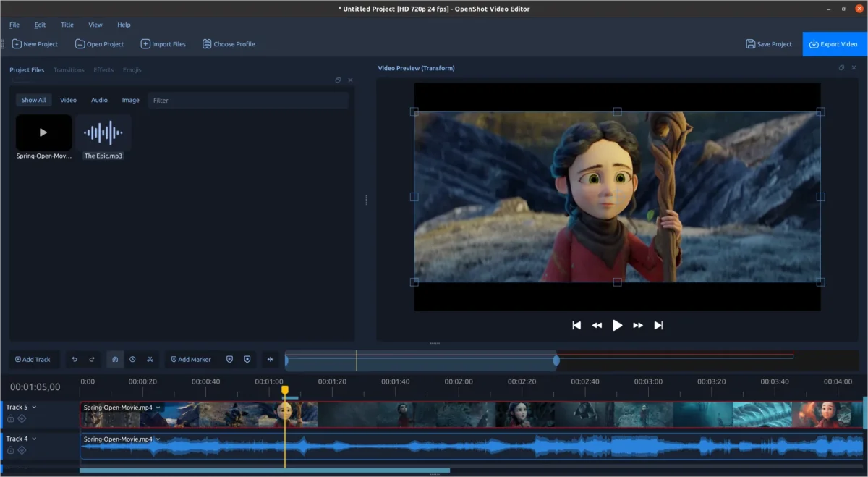Click the bottom-left transform handle in preview
This screenshot has width=868, height=477.
[x=414, y=282]
